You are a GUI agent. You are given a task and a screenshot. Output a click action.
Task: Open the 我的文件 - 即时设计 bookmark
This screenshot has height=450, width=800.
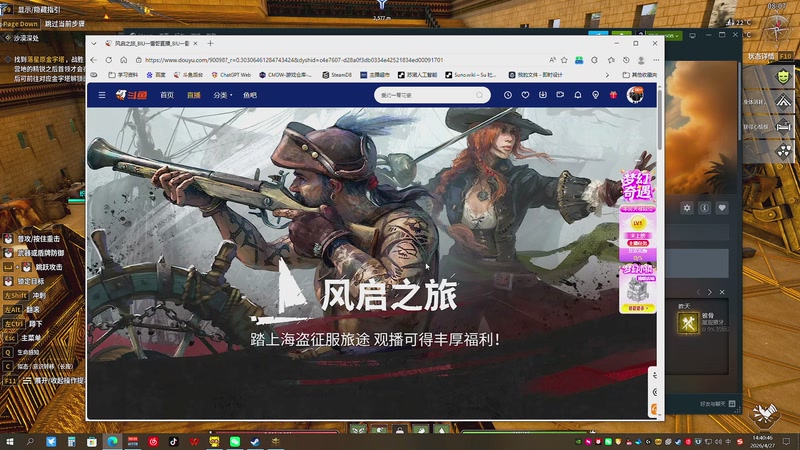coord(536,74)
